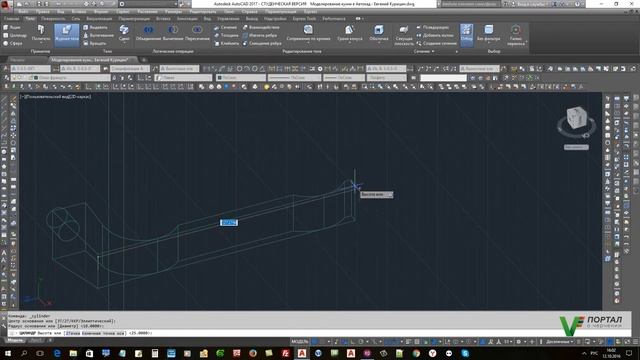
Task: Click the Оболочка (Shell) tool
Action: 378,33
